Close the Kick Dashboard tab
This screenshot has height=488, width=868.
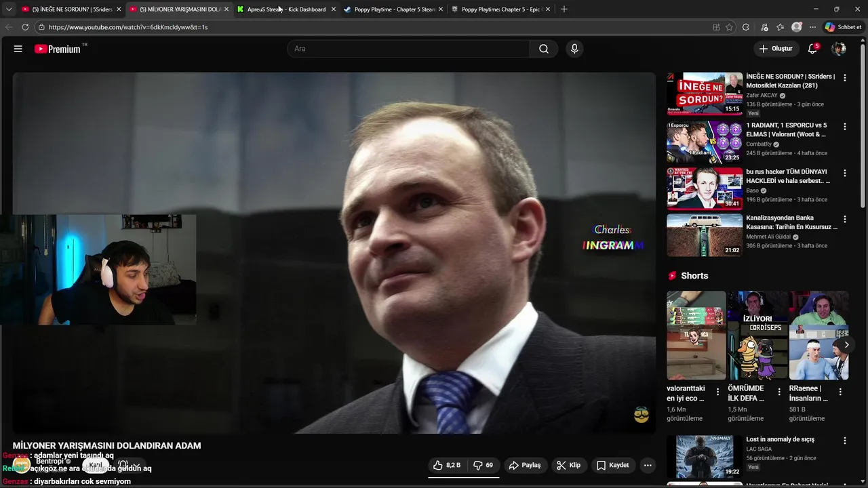pyautogui.click(x=333, y=9)
